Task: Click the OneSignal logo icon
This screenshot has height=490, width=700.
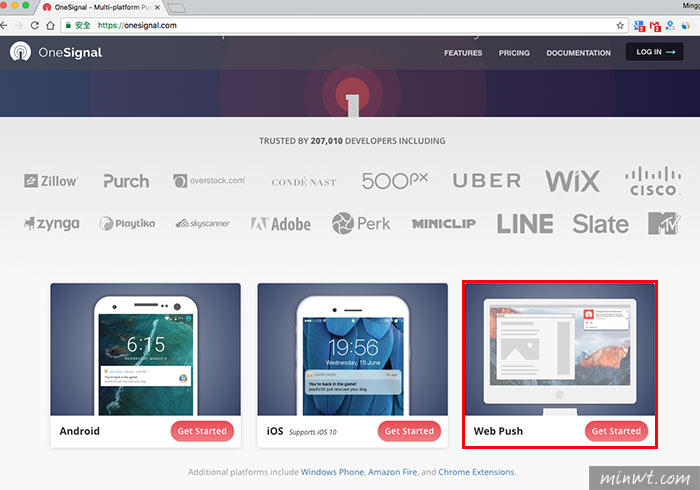Action: click(x=21, y=52)
